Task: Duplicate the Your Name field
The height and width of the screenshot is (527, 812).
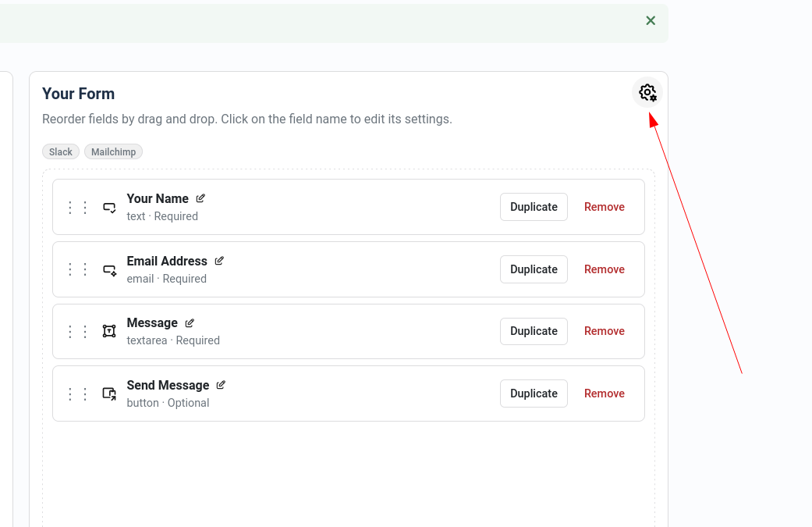Action: [x=534, y=207]
